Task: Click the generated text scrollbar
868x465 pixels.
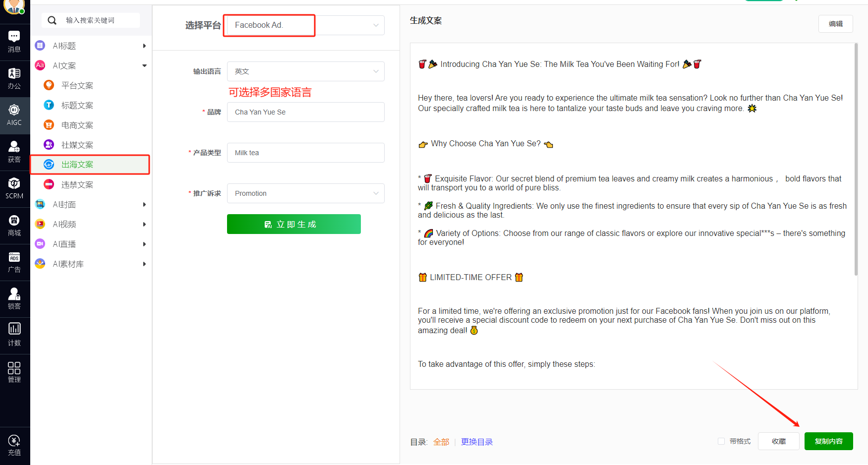Action: point(856,159)
